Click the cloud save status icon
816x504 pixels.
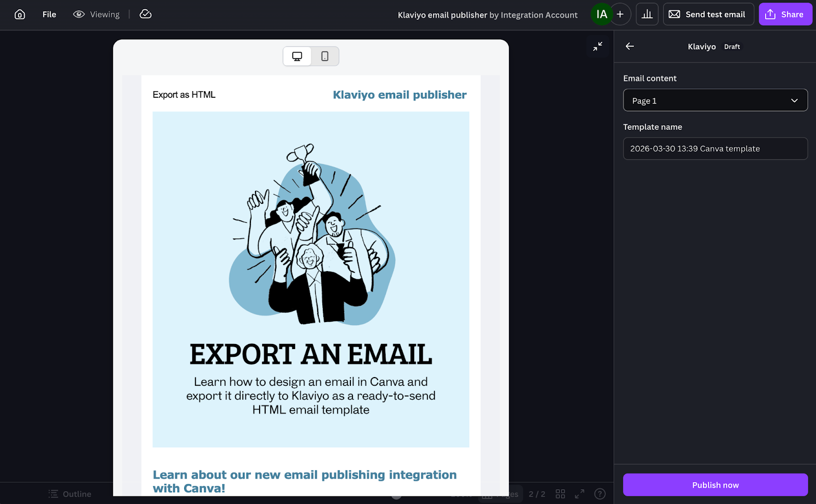[x=145, y=14]
